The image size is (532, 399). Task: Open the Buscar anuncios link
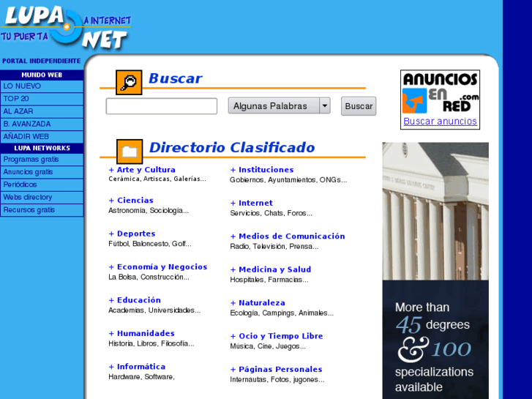(x=440, y=122)
